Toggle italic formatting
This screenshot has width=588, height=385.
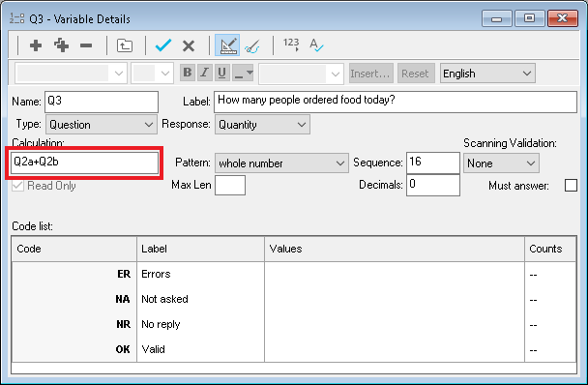point(205,72)
